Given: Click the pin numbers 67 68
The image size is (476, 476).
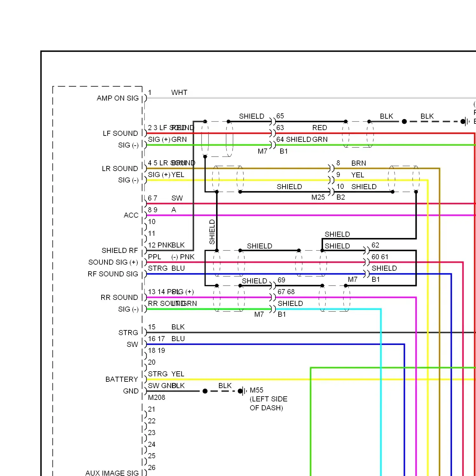Looking at the screenshot, I should (x=286, y=292).
